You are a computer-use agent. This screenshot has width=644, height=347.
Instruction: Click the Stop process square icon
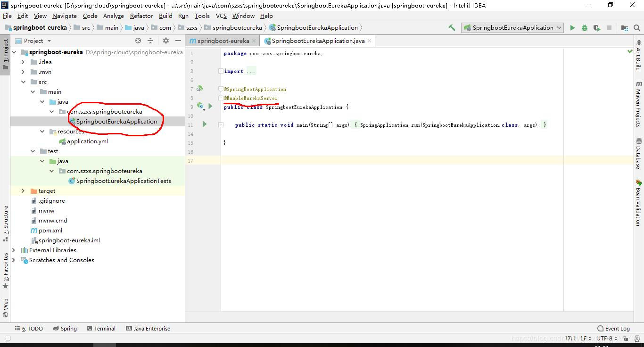(x=609, y=28)
